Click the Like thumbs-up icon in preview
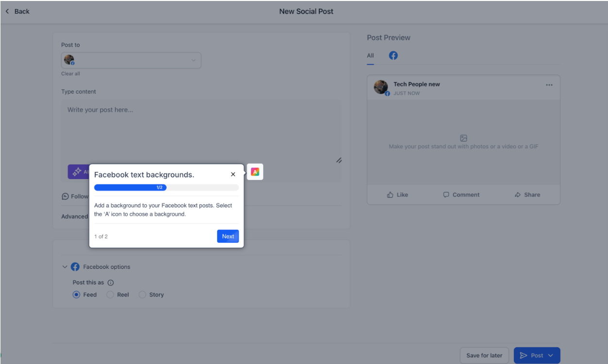 click(x=390, y=195)
